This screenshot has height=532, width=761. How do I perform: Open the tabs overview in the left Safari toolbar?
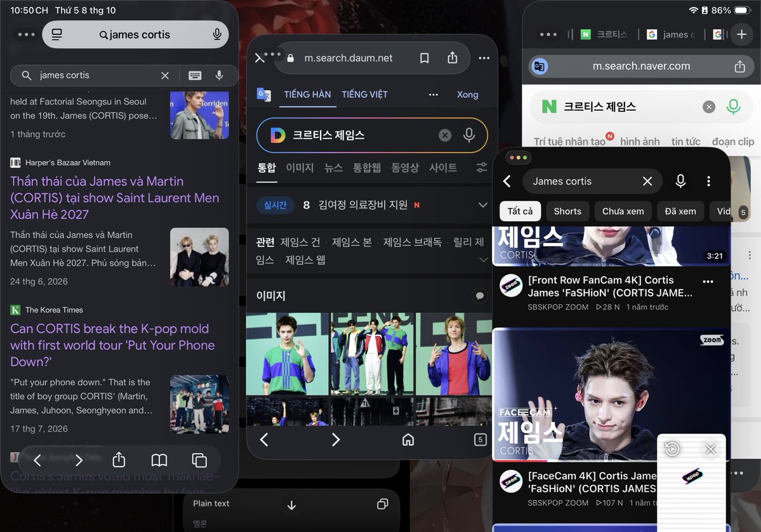[x=199, y=460]
